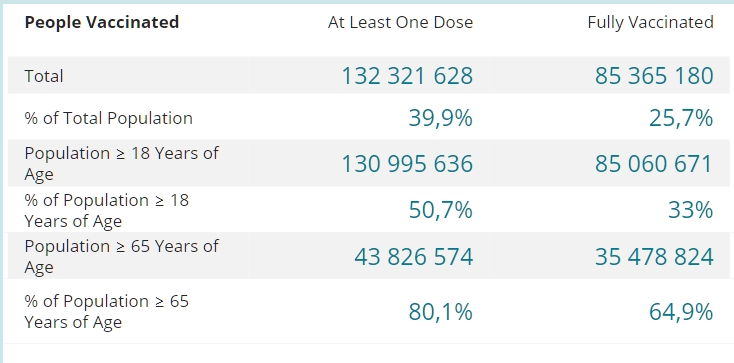Select the % of Total Population label
The width and height of the screenshot is (734, 363).
pyautogui.click(x=108, y=118)
